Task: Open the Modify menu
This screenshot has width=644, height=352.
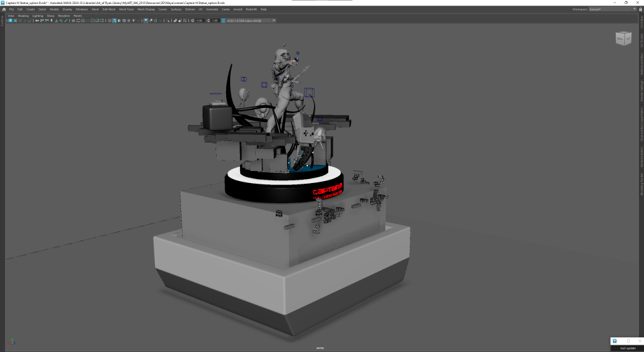Action: (54, 9)
